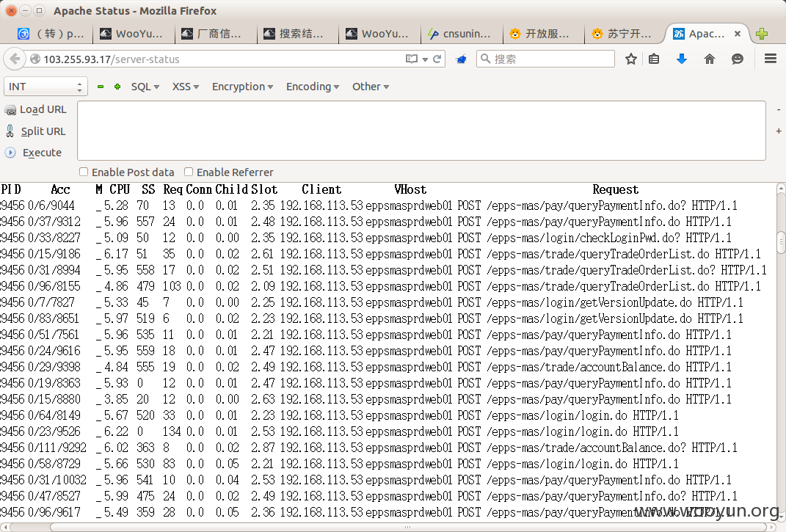This screenshot has width=786, height=532.
Task: Expand the SQL dropdown menu
Action: (x=145, y=87)
